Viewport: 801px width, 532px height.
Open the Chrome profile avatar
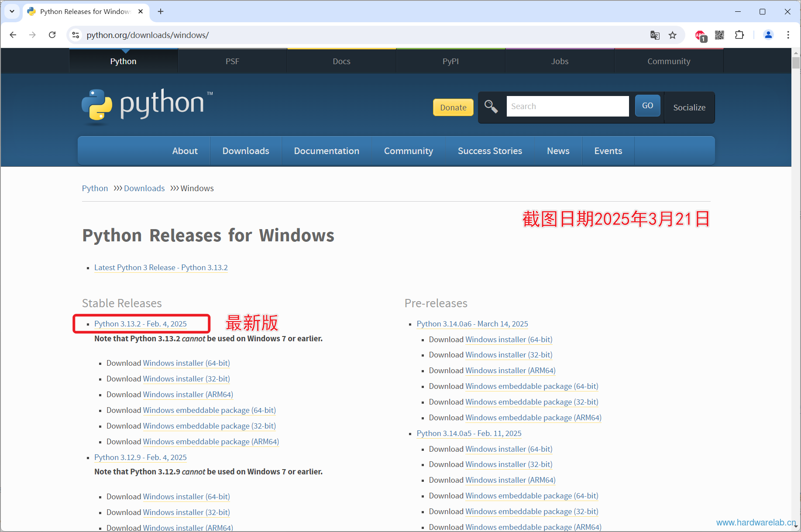[x=768, y=35]
